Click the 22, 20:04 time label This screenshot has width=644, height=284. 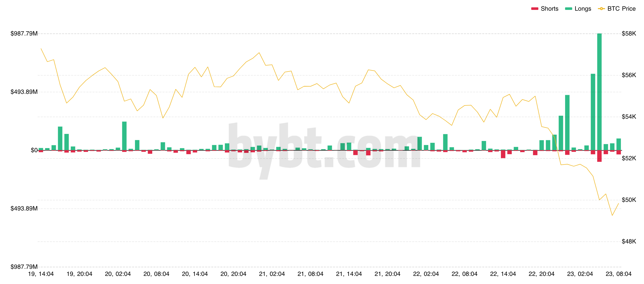click(541, 274)
